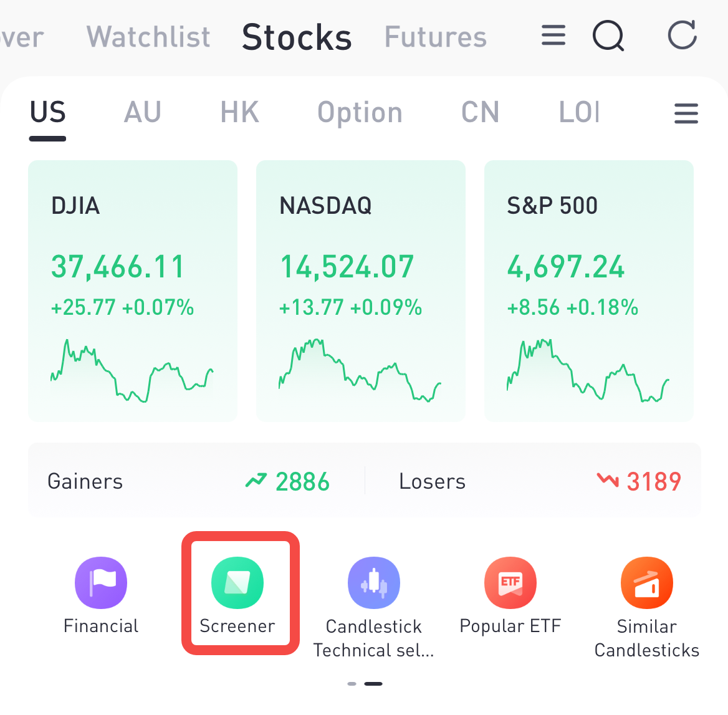Select the AU market tab

(143, 113)
